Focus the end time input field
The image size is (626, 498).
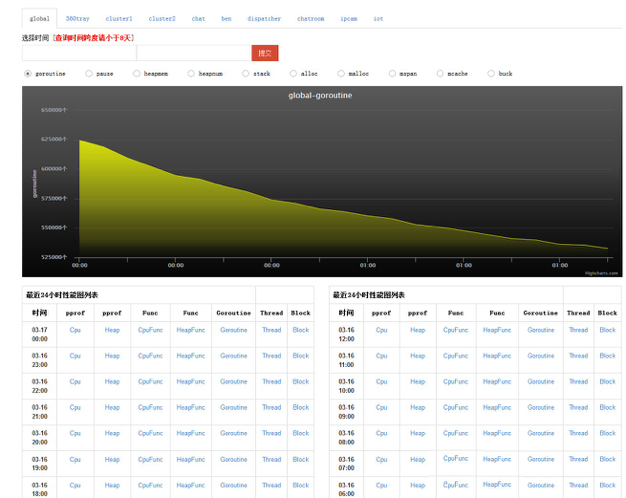click(192, 53)
